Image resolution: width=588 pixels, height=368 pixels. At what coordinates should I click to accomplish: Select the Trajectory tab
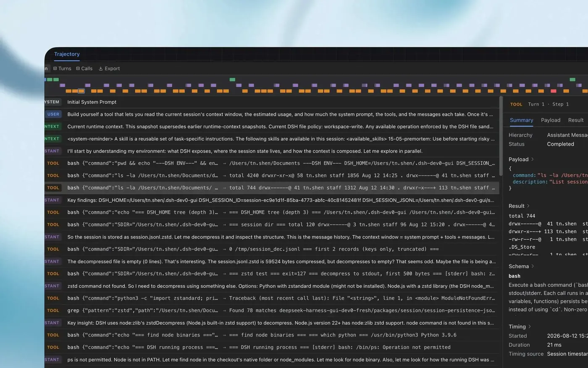click(x=67, y=54)
